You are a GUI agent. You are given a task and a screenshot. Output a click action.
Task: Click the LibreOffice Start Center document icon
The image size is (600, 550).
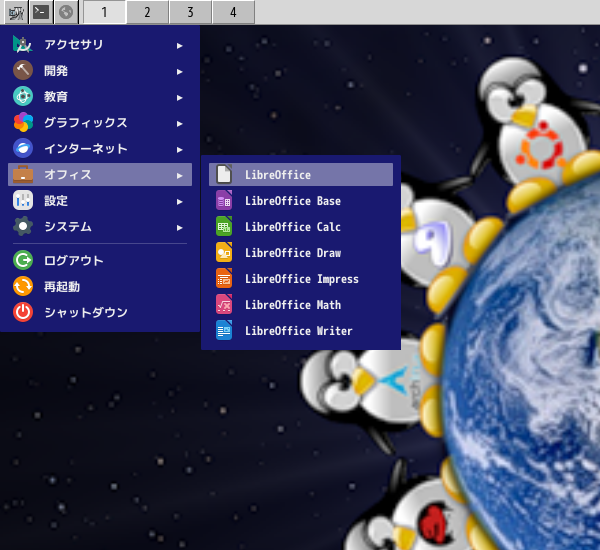[224, 175]
